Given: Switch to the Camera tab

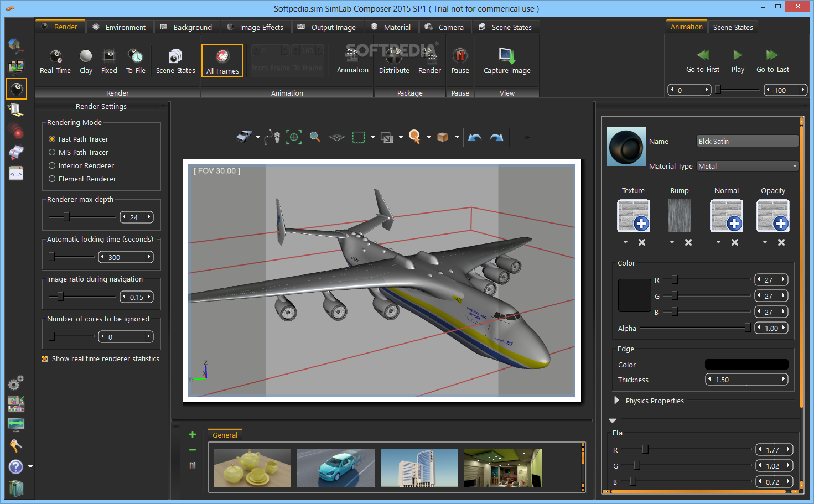Looking at the screenshot, I should click(444, 27).
